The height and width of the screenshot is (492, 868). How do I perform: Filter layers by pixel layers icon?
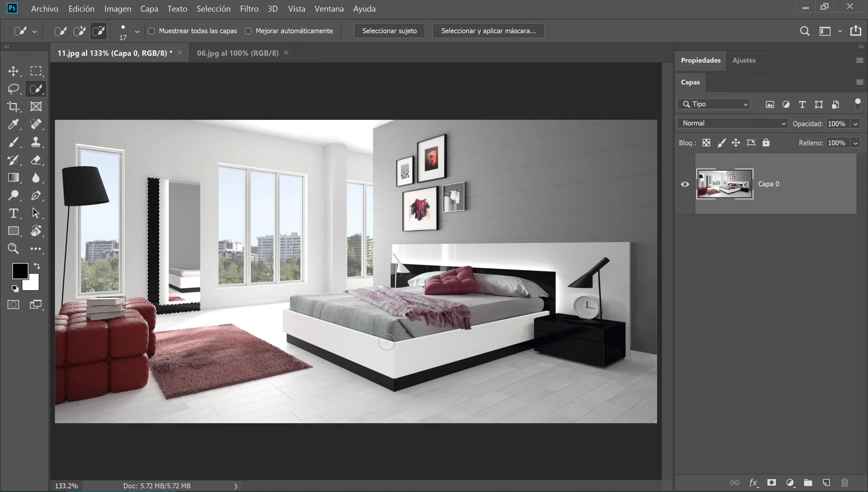pos(770,104)
